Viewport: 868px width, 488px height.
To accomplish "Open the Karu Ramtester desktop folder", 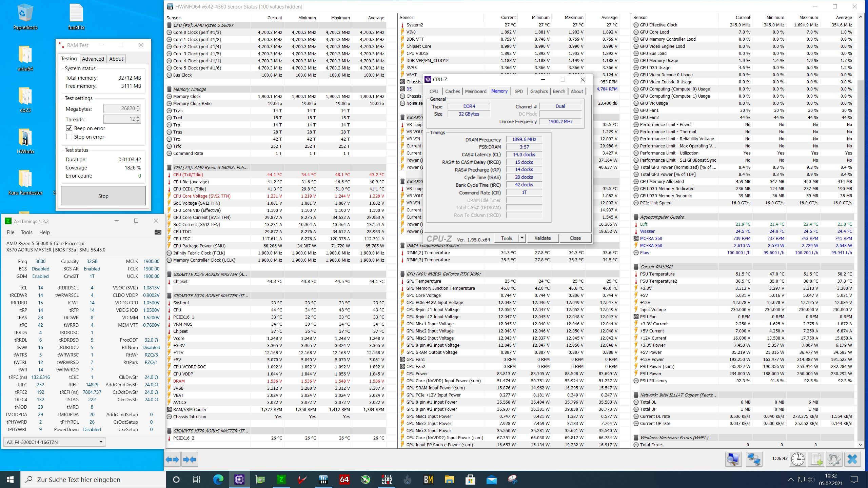I will (x=25, y=182).
